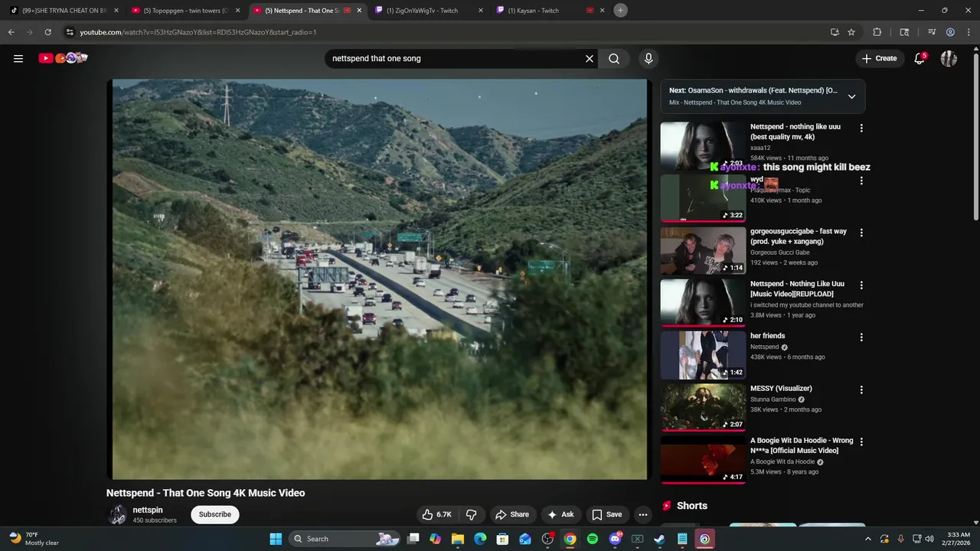Open more actions under the video
980x551 pixels.
(x=643, y=514)
